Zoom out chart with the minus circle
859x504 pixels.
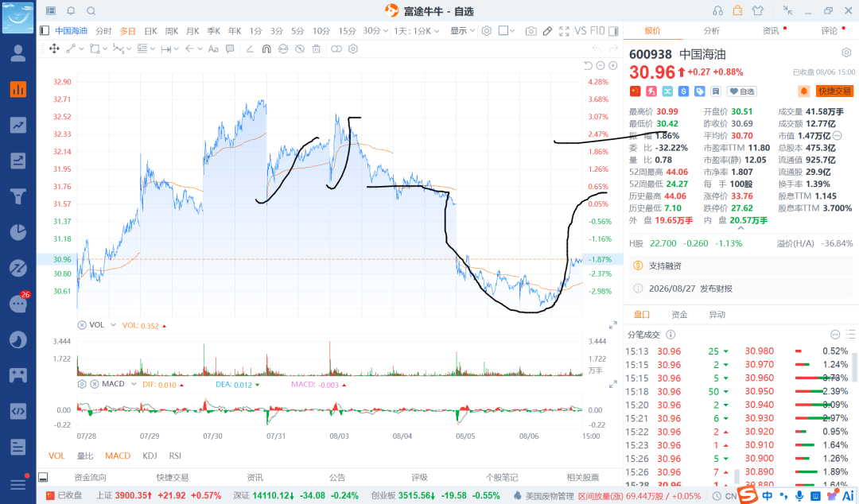coord(601,66)
